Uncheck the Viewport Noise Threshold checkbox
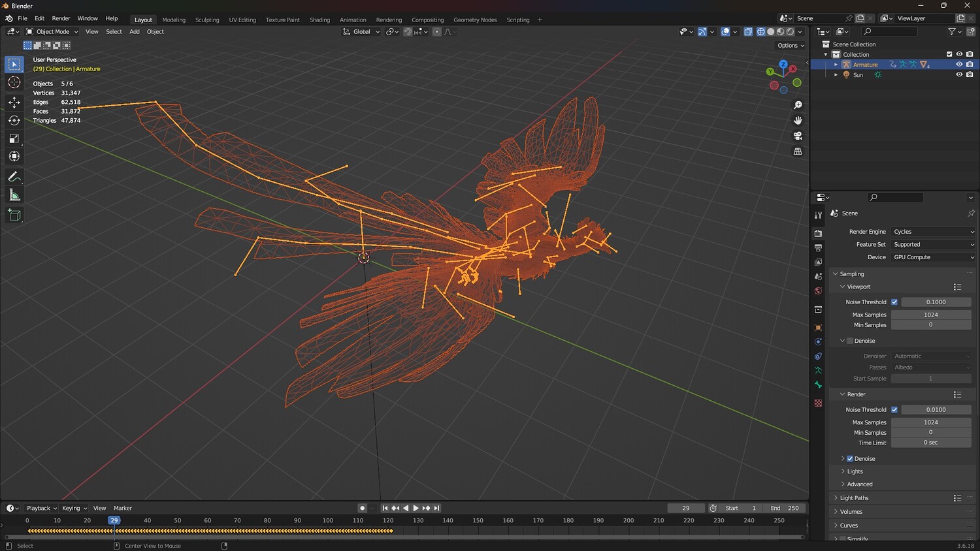Screen dimensions: 980x551 point(894,302)
